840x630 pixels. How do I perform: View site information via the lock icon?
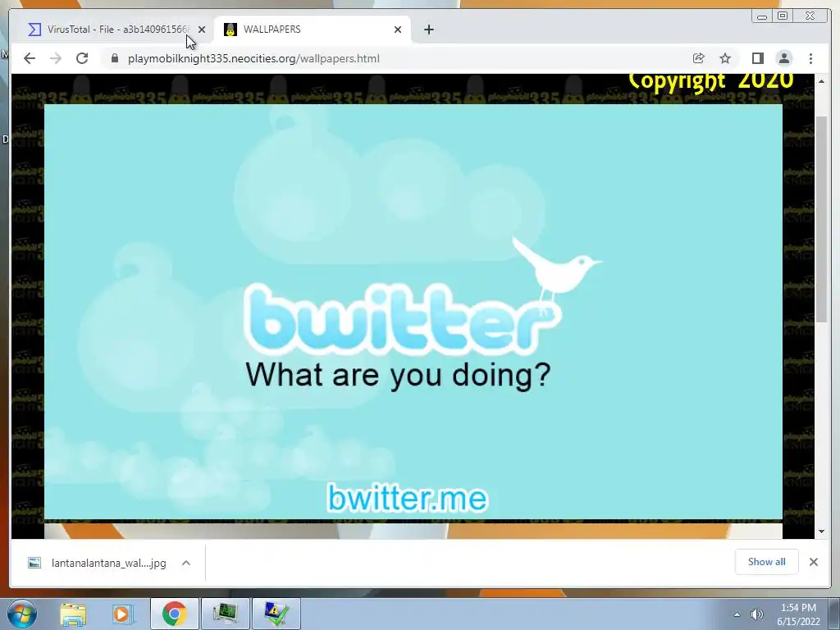[x=115, y=58]
